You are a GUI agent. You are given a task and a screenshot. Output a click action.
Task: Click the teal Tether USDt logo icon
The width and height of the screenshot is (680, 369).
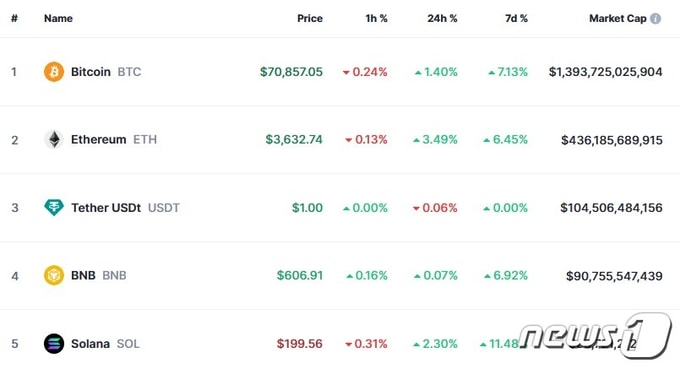(54, 207)
